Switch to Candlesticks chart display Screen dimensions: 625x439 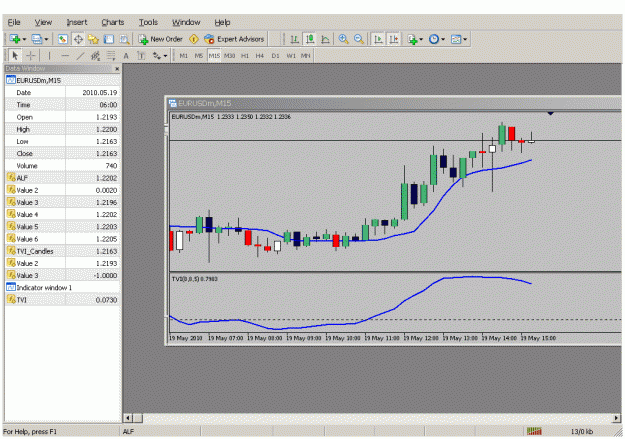(310, 39)
